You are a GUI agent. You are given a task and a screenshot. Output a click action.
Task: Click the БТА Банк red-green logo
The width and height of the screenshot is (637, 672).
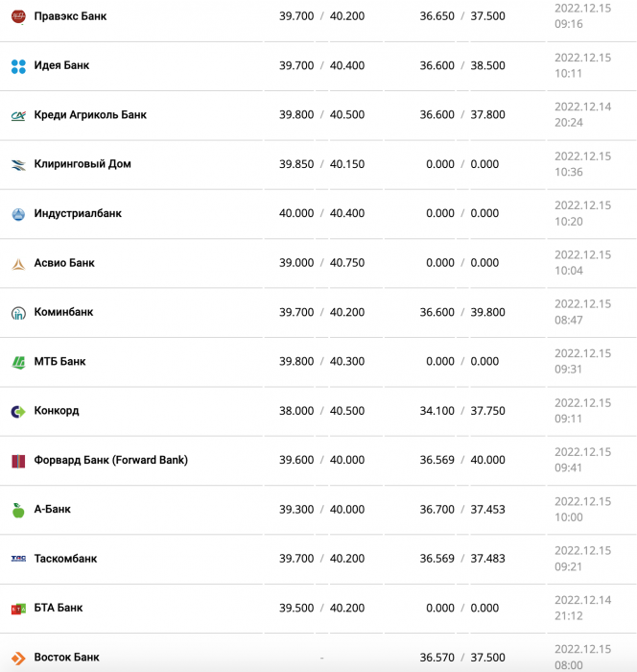click(18, 609)
